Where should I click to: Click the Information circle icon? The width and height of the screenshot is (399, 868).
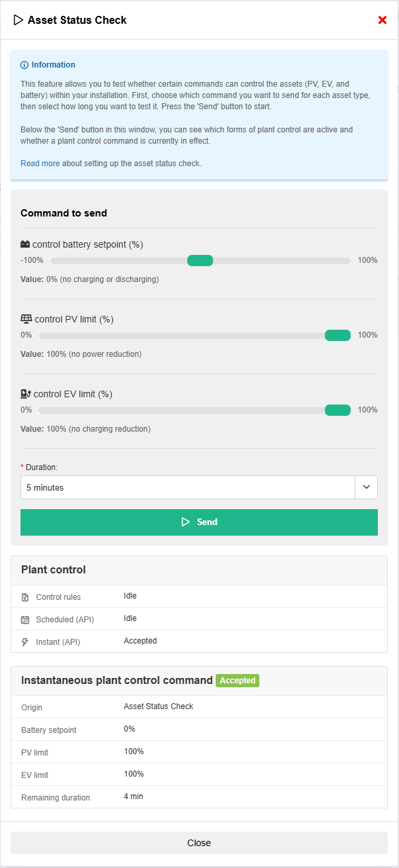click(x=24, y=65)
